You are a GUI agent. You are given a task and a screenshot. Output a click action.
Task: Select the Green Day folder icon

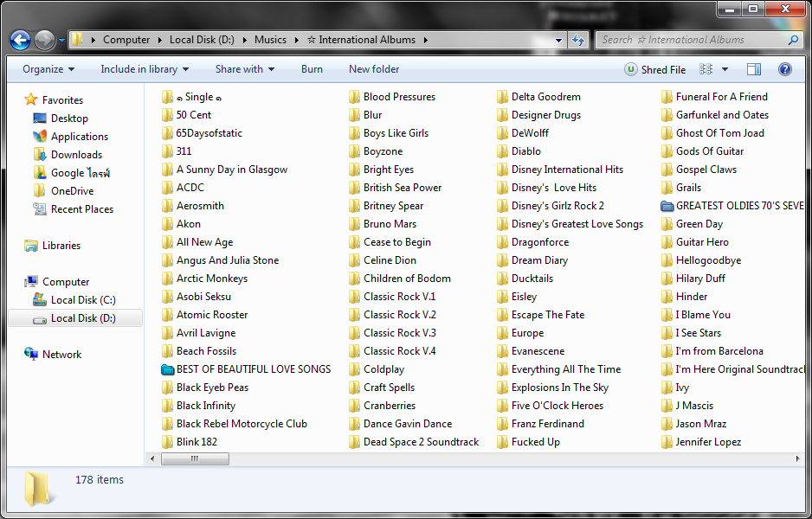point(667,224)
